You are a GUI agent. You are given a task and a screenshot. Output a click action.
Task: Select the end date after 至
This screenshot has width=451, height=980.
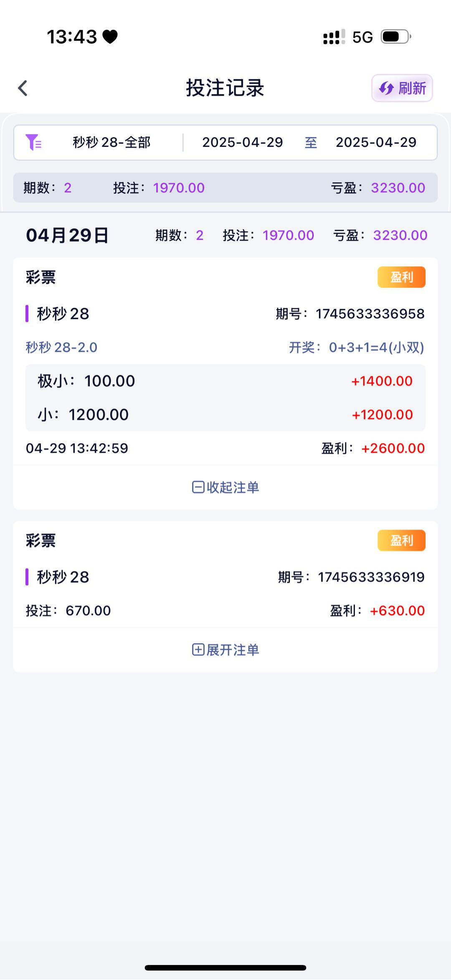[376, 142]
